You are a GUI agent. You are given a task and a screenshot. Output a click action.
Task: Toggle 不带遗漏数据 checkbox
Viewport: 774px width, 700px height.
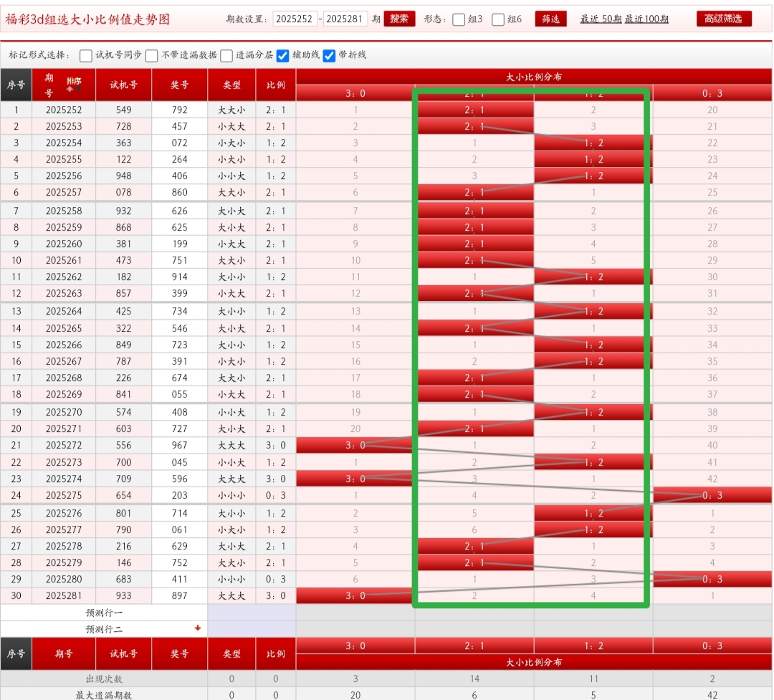(x=152, y=55)
